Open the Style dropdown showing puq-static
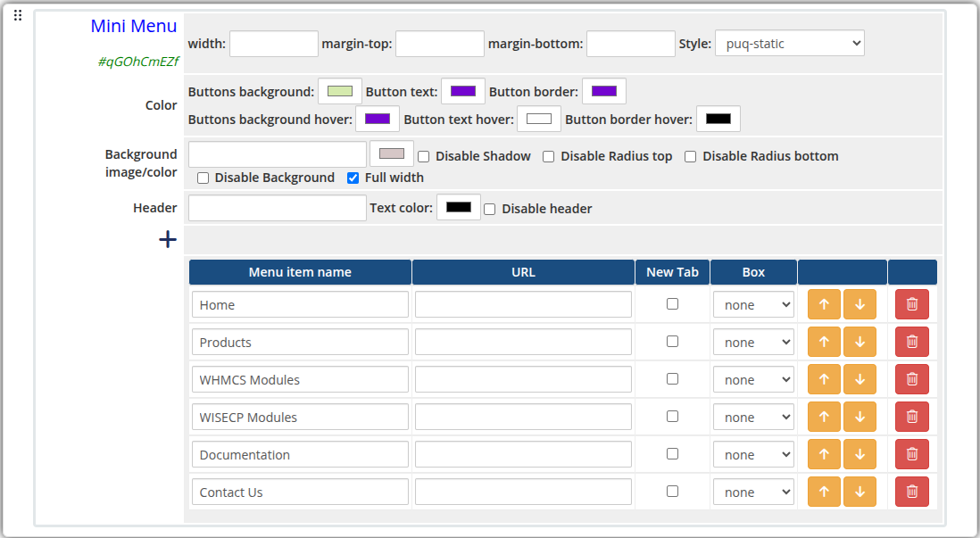Image resolution: width=980 pixels, height=538 pixels. pyautogui.click(x=789, y=42)
